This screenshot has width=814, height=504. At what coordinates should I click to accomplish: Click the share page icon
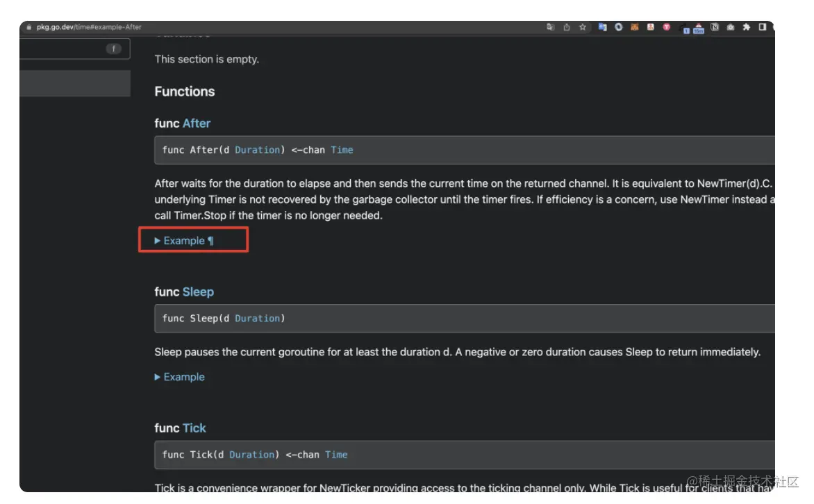point(567,27)
